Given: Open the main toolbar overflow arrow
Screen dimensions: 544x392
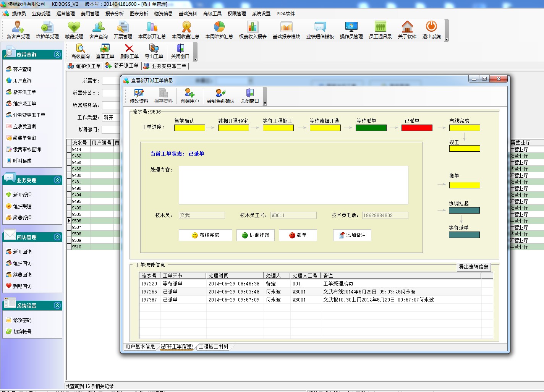Looking at the screenshot, I should click(447, 39).
